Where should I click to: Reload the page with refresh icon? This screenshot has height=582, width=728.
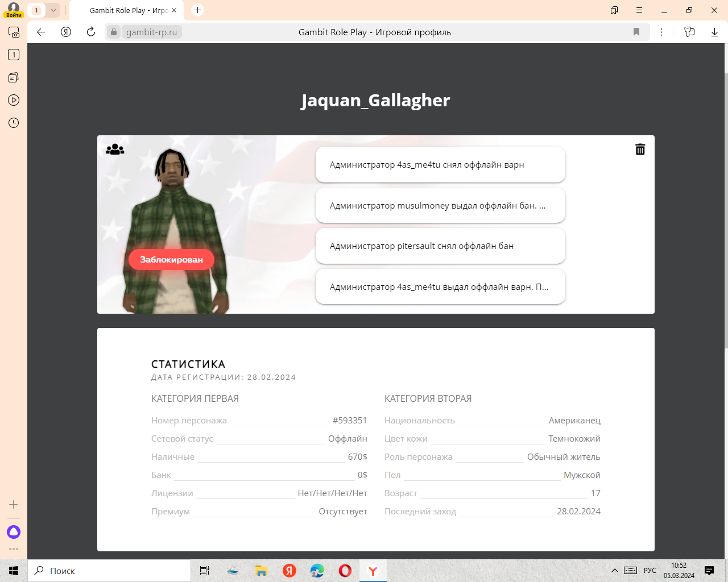click(x=91, y=32)
